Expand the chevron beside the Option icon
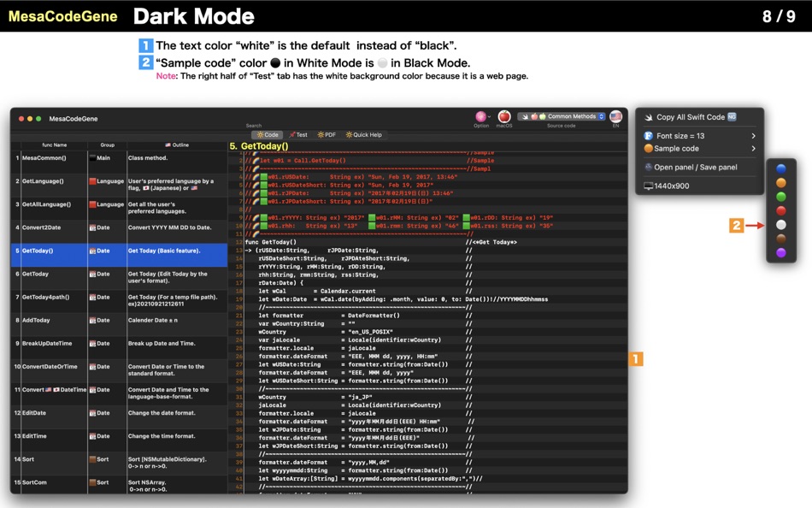812x508 pixels. pos(490,117)
